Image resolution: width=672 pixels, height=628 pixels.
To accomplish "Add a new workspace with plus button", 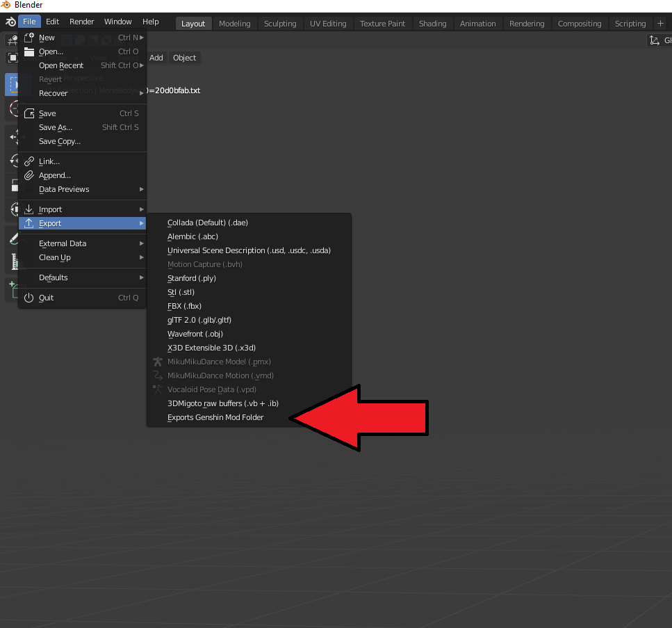I will (660, 24).
